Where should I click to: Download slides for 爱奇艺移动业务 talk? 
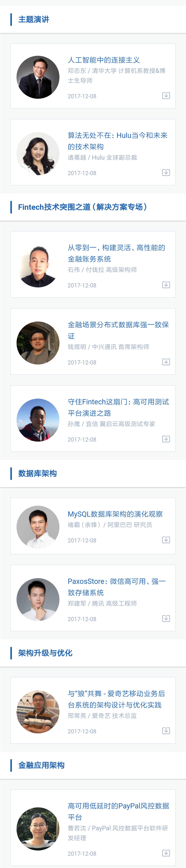166,731
